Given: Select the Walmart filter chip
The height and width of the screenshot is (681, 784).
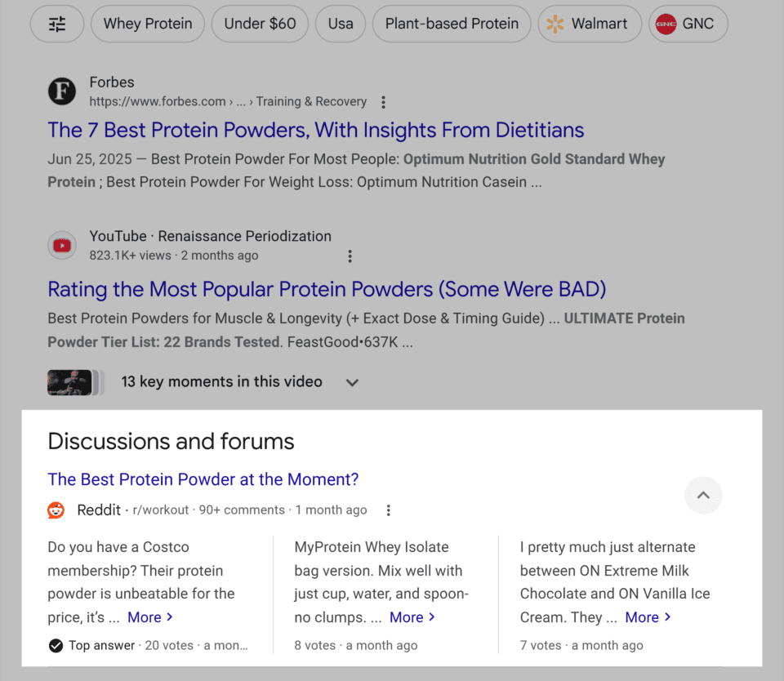Looking at the screenshot, I should 589,24.
